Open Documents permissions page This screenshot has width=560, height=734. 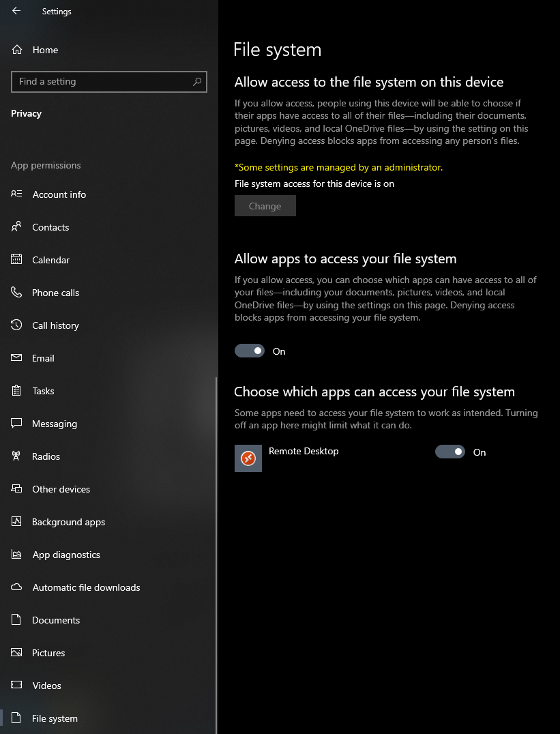pyautogui.click(x=108, y=620)
